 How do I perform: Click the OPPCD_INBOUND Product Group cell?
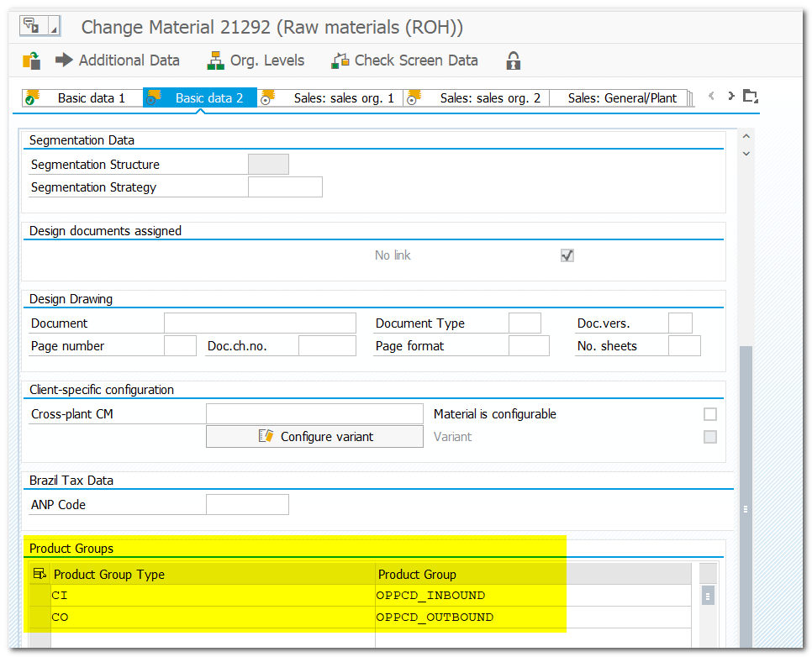pos(429,595)
